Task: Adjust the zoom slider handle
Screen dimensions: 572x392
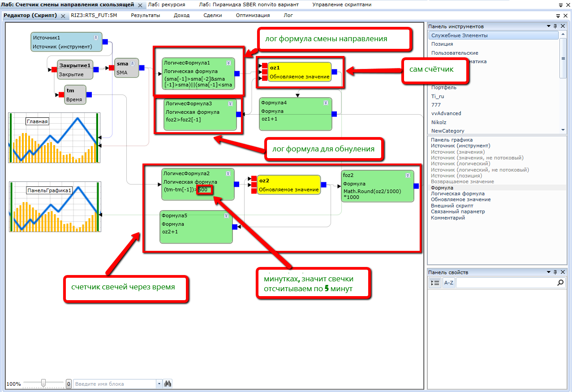Action: tap(43, 383)
